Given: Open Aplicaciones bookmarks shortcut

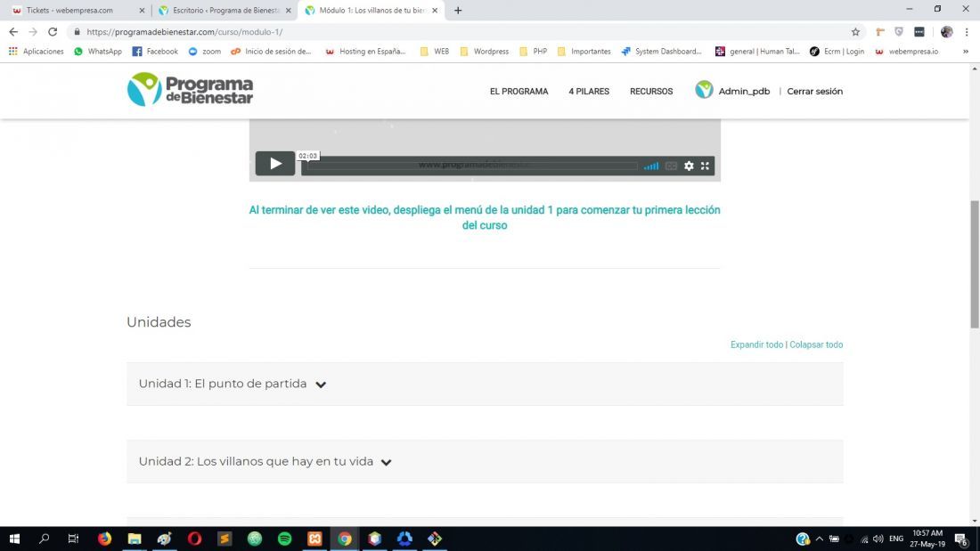Looking at the screenshot, I should click(37, 52).
